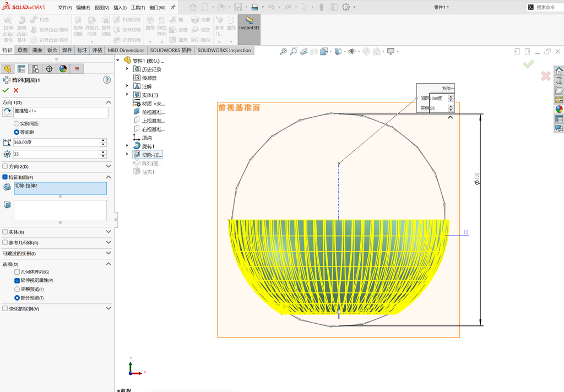Expand 历史记录 tree node
Screen dimensions: 564x392
click(x=127, y=69)
